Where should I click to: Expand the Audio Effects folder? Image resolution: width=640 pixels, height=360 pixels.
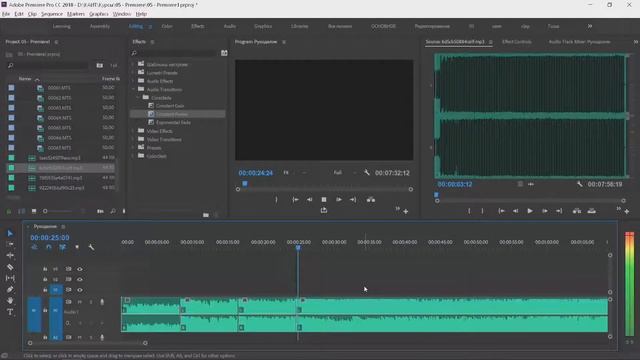[x=133, y=81]
